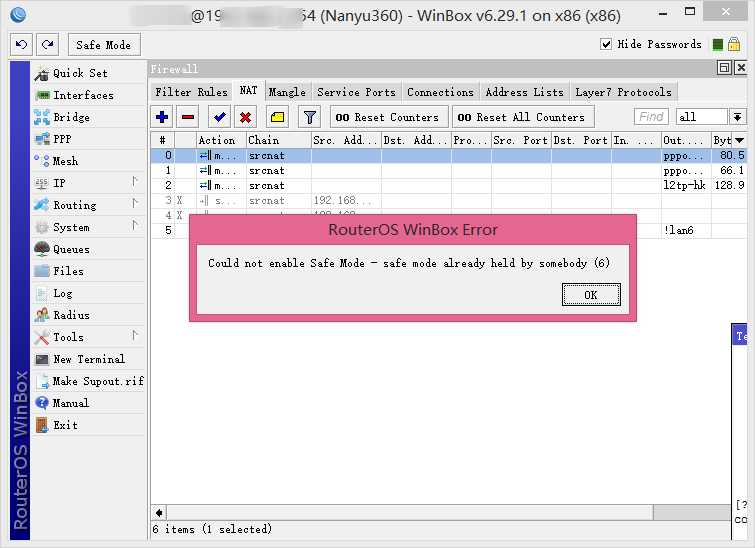The height and width of the screenshot is (548, 755).
Task: Select NAT rule number 1
Action: pyautogui.click(x=448, y=170)
